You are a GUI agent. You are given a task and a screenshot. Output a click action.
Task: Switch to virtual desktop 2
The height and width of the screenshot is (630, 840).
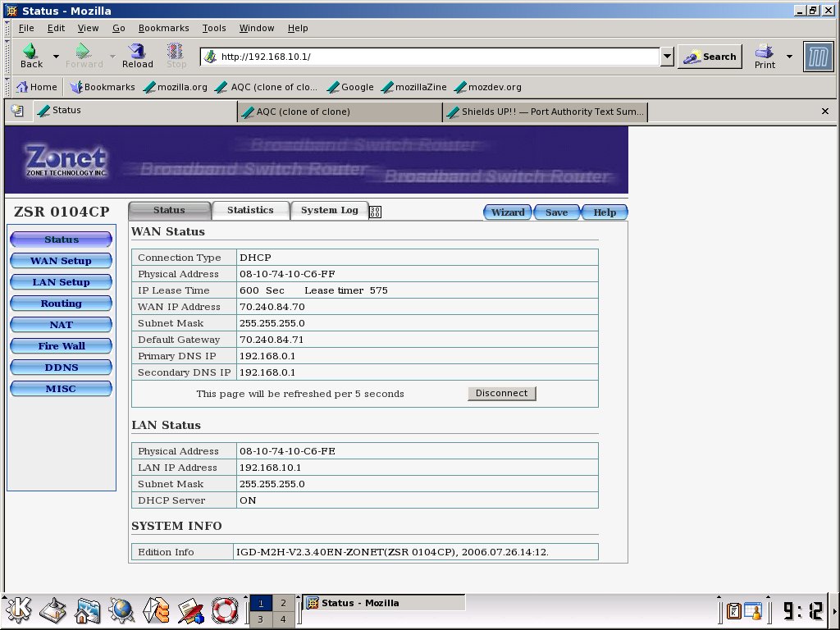(283, 603)
